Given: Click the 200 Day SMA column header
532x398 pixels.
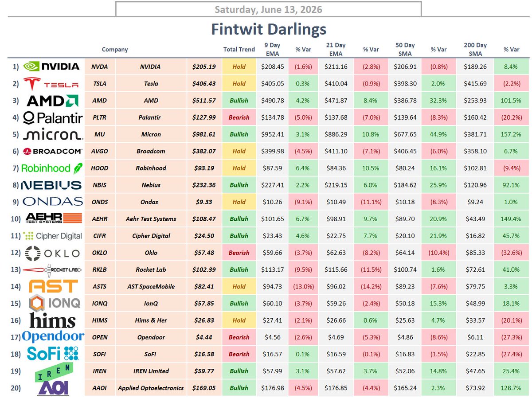Looking at the screenshot, I should click(x=475, y=49).
